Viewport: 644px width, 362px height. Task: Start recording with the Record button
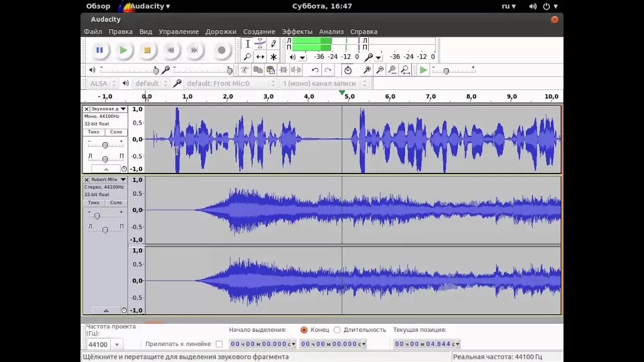point(221,50)
